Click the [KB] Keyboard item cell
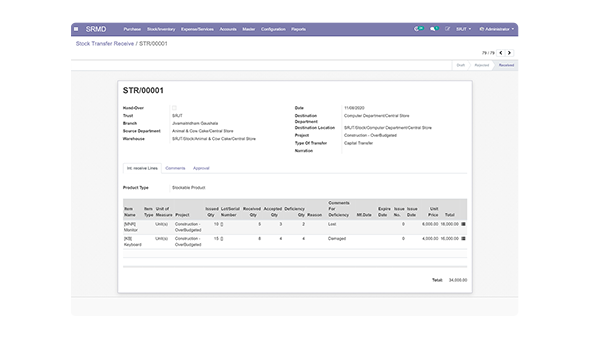Screen dimensions: 590x360 point(132,242)
